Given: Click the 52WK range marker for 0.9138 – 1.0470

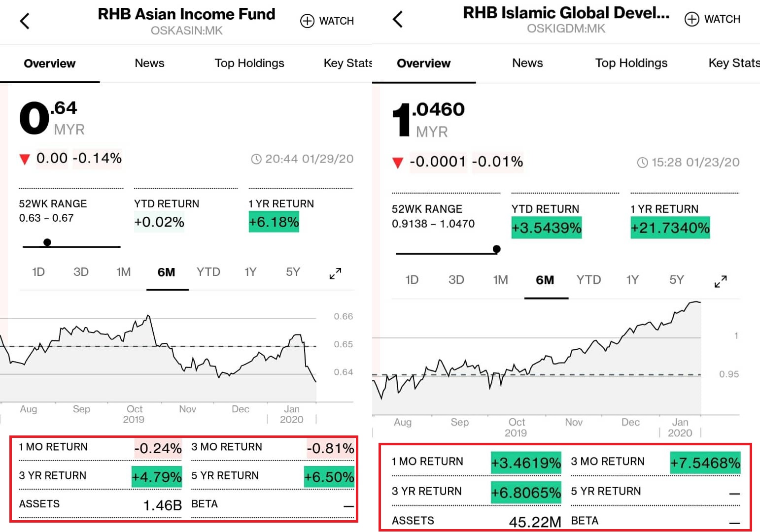Looking at the screenshot, I should coord(497,249).
